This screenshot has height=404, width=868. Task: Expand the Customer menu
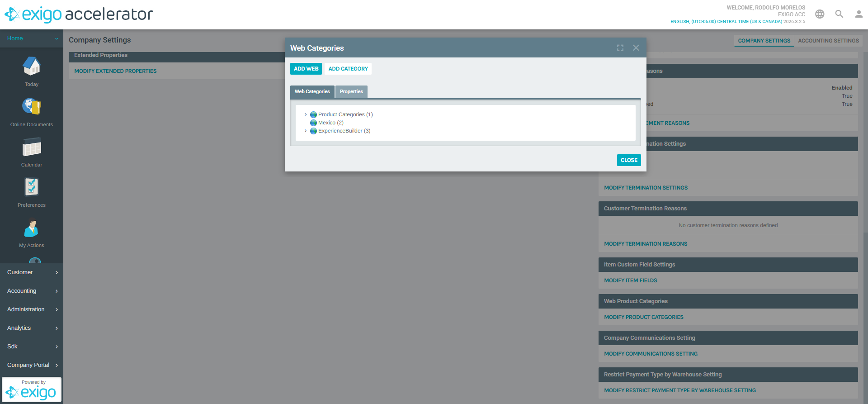coord(32,272)
